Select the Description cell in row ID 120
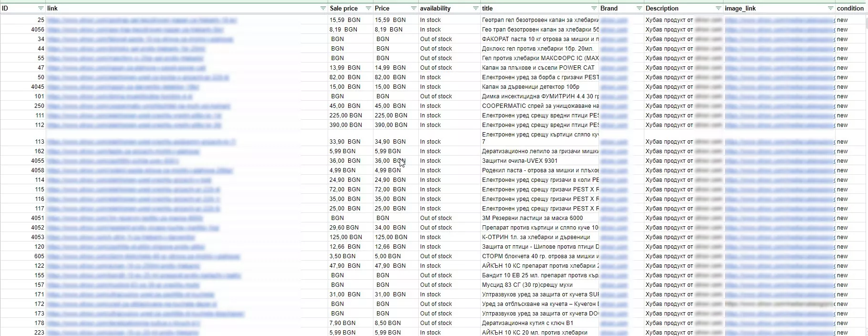The height and width of the screenshot is (336, 868). click(683, 247)
